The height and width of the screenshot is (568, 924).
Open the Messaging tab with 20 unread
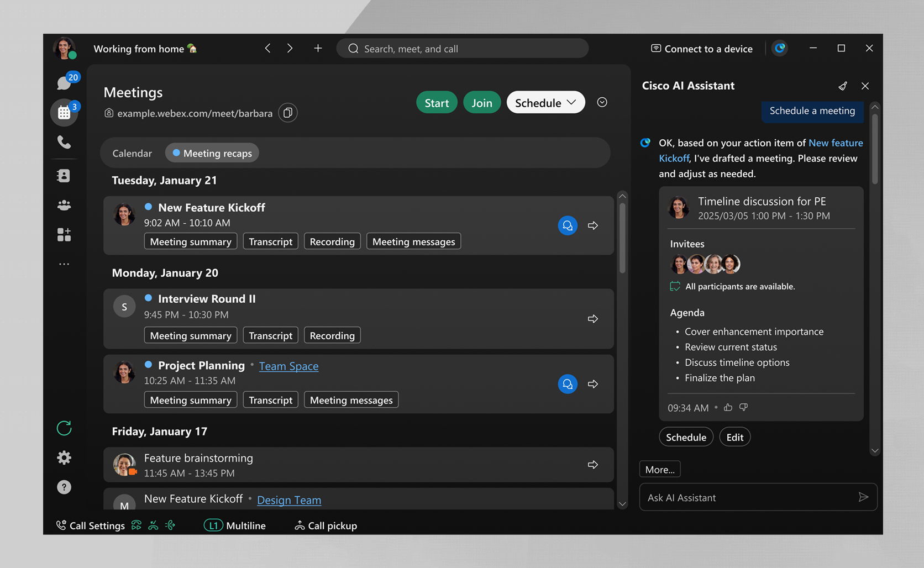65,83
